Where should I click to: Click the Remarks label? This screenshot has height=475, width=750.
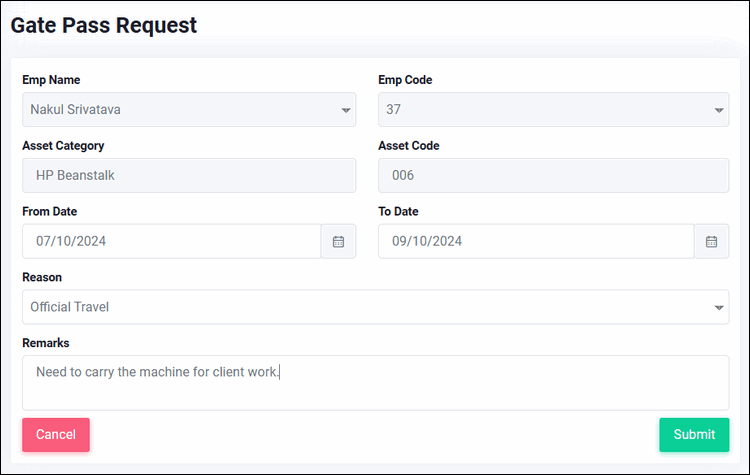[46, 343]
